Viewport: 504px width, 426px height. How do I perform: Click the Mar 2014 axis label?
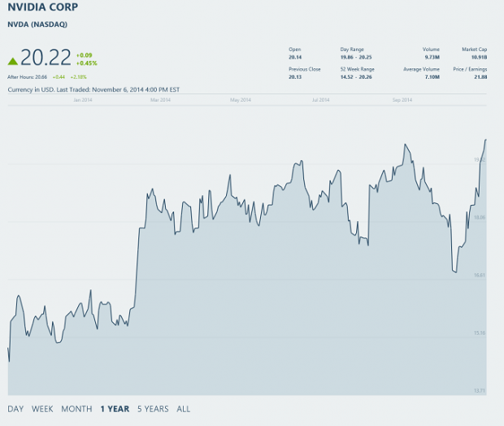pos(160,100)
